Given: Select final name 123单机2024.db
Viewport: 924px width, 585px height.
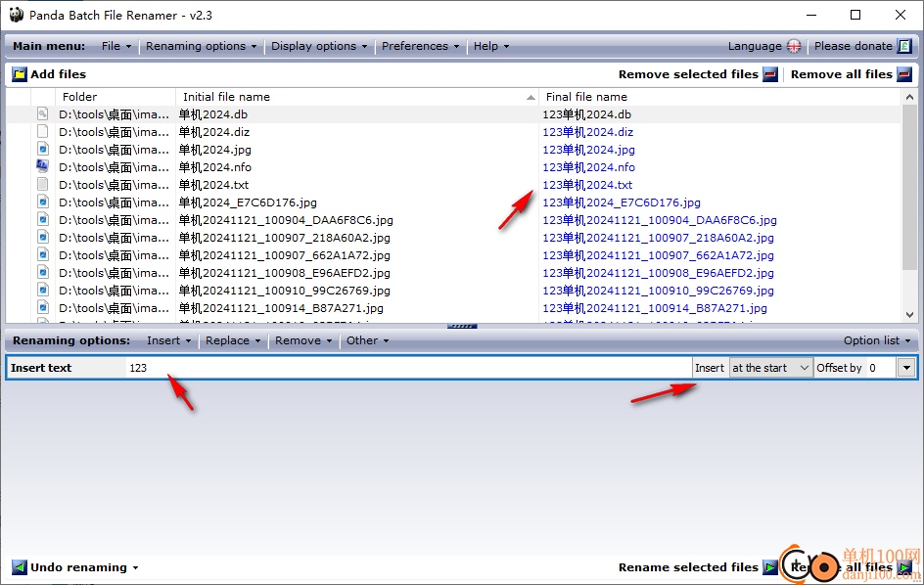Looking at the screenshot, I should (586, 114).
